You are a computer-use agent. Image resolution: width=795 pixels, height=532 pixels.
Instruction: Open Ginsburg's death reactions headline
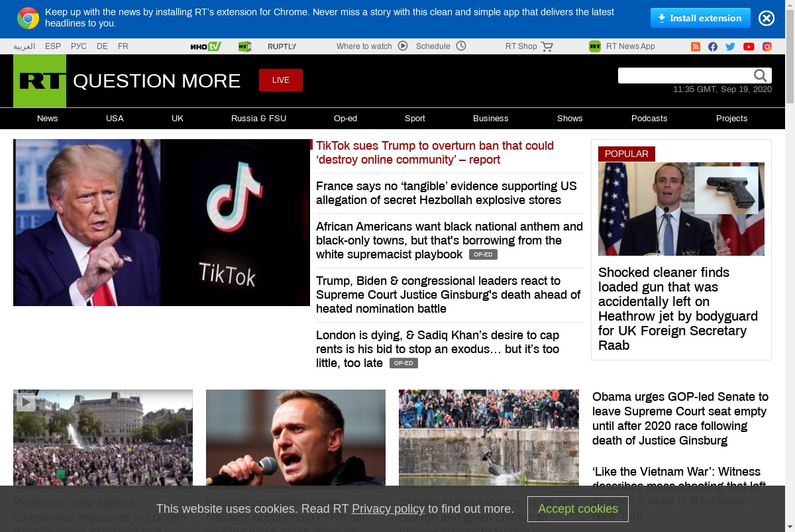(x=449, y=294)
